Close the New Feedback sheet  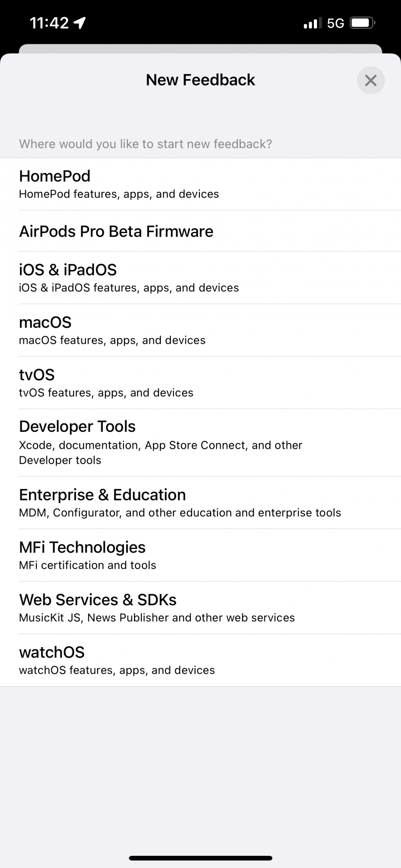pos(370,80)
